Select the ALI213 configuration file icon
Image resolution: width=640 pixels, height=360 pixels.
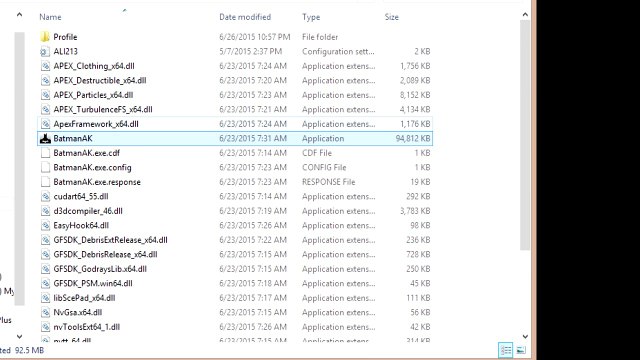point(45,51)
